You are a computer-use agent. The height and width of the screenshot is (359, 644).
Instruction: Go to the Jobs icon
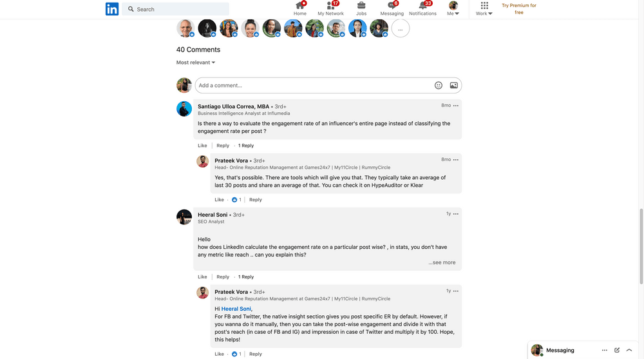(x=361, y=6)
